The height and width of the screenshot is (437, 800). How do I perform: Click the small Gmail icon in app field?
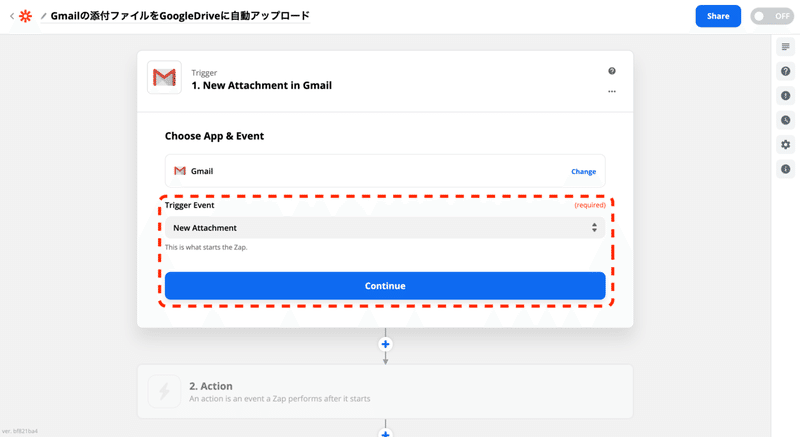(x=180, y=171)
